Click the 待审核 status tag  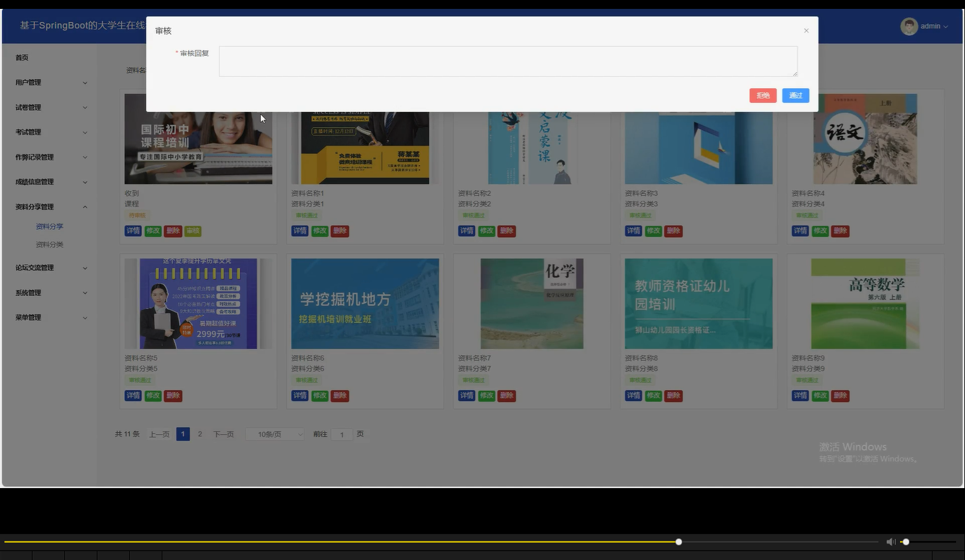click(137, 216)
